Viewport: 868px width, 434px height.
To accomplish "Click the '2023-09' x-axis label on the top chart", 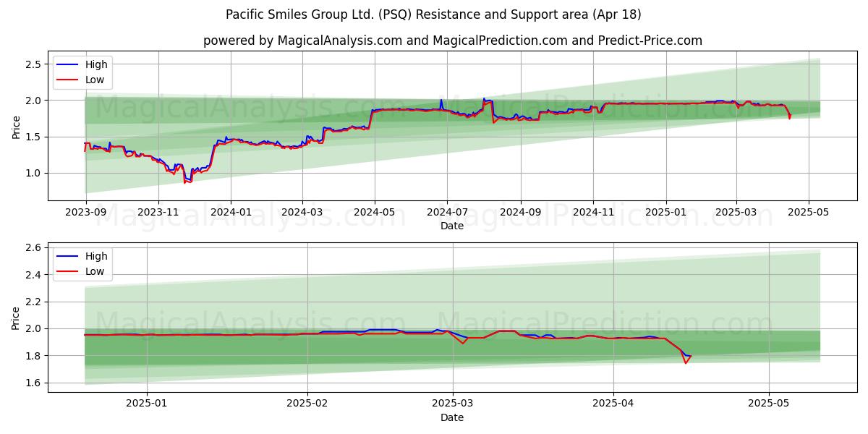I will [86, 213].
